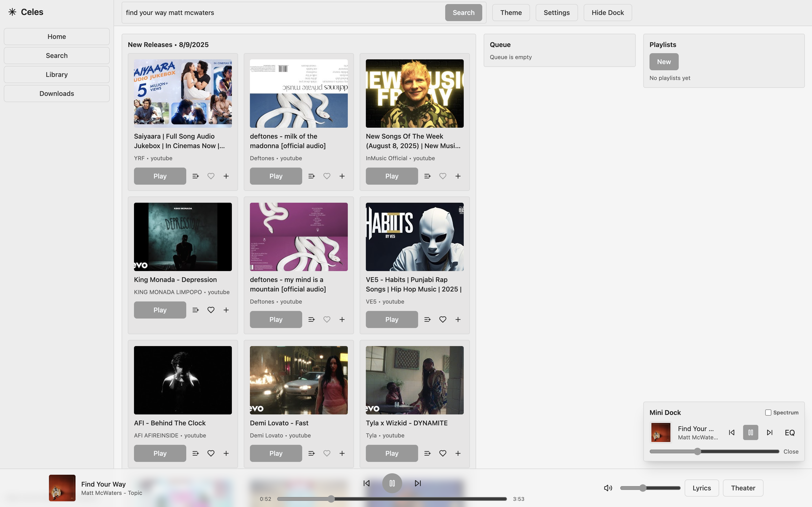
Task: Go to previous track in Mini Dock
Action: point(731,432)
